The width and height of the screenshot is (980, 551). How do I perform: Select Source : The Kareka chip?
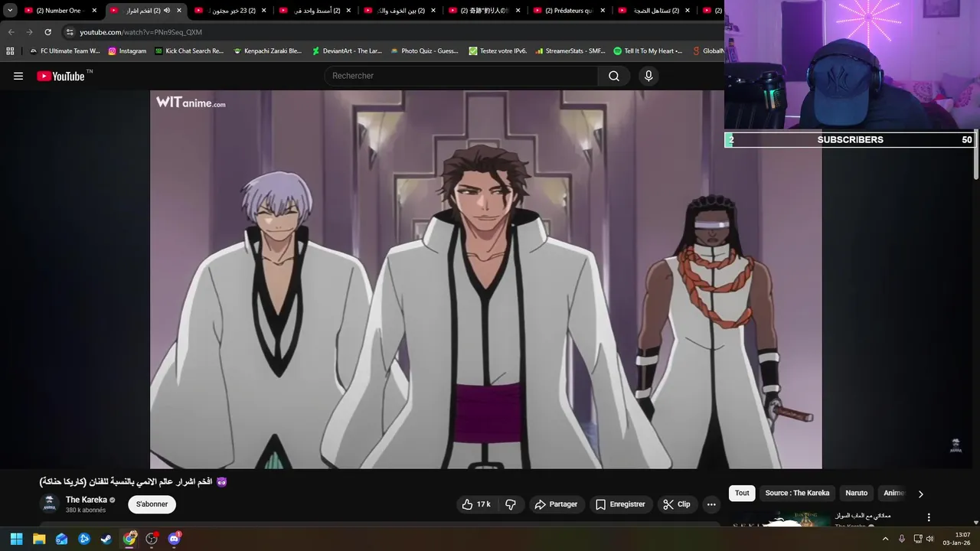tap(797, 493)
